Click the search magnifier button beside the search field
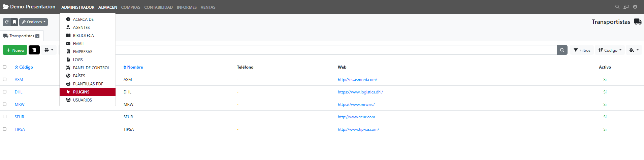 562,50
